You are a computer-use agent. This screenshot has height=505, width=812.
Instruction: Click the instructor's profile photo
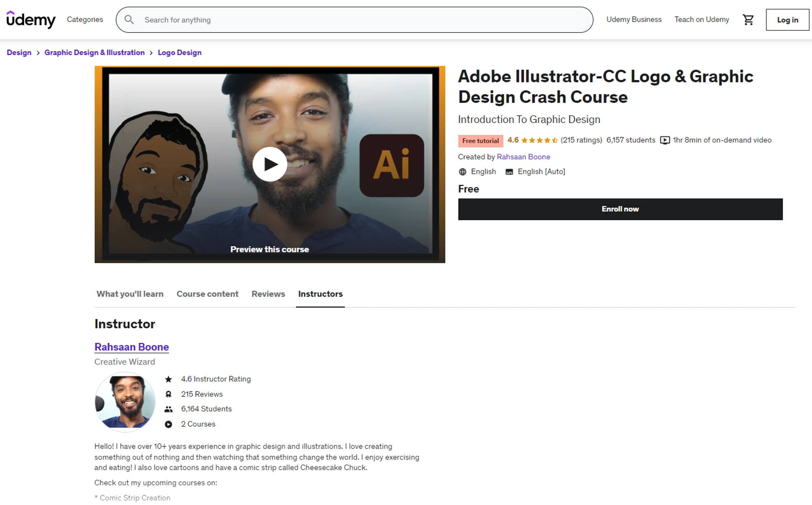[125, 402]
